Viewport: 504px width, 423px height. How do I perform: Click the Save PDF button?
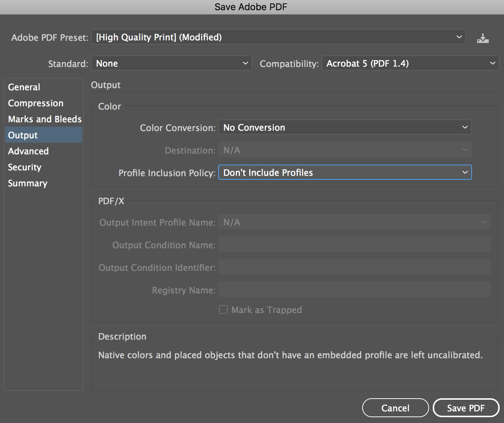click(x=466, y=408)
